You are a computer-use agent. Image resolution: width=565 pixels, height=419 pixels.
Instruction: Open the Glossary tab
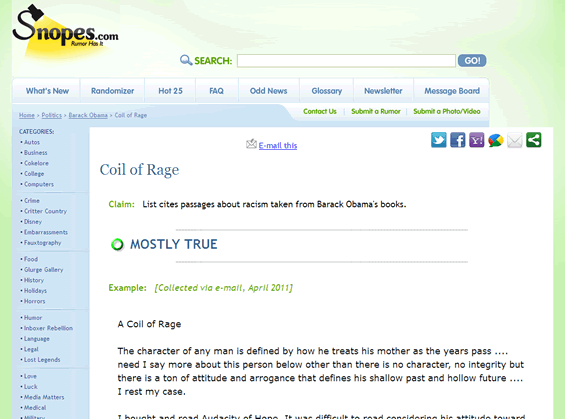coord(327,91)
